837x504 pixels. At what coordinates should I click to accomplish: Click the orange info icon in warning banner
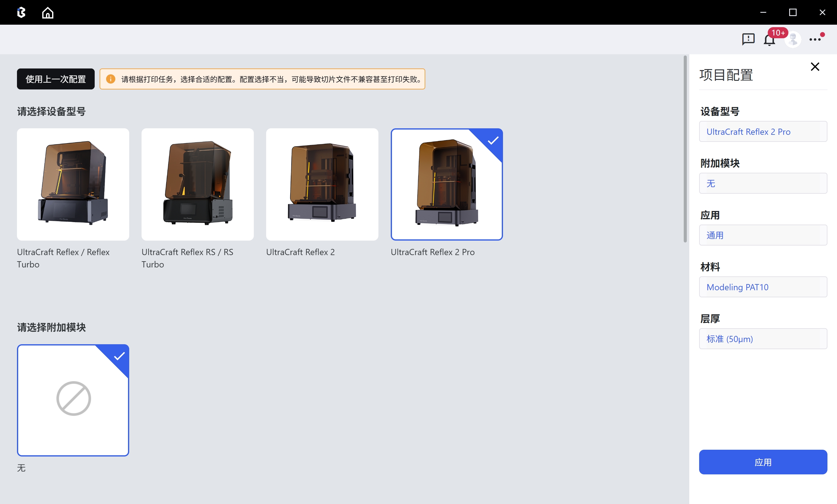pyautogui.click(x=111, y=79)
